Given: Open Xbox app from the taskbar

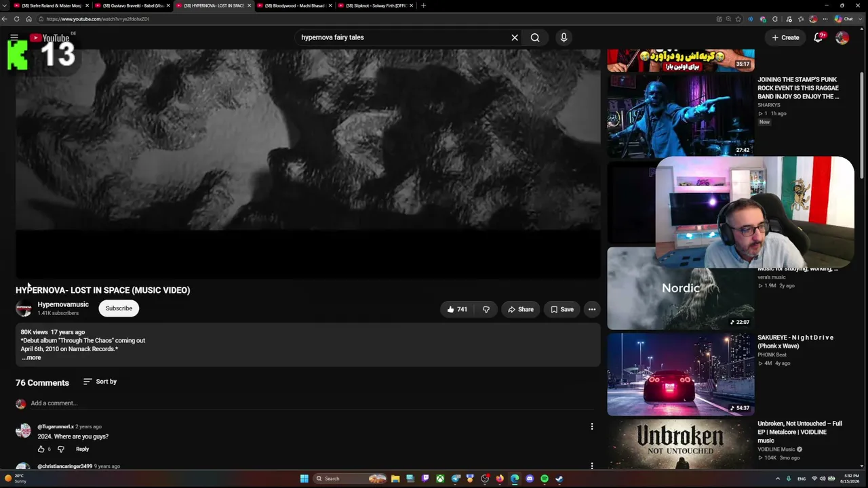Looking at the screenshot, I should point(440,479).
